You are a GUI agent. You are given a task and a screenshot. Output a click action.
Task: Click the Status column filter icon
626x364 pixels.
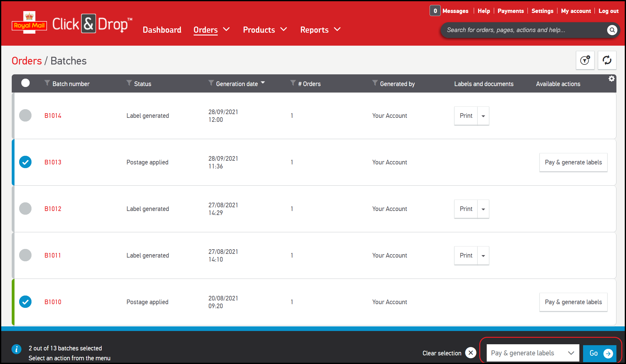(x=129, y=83)
